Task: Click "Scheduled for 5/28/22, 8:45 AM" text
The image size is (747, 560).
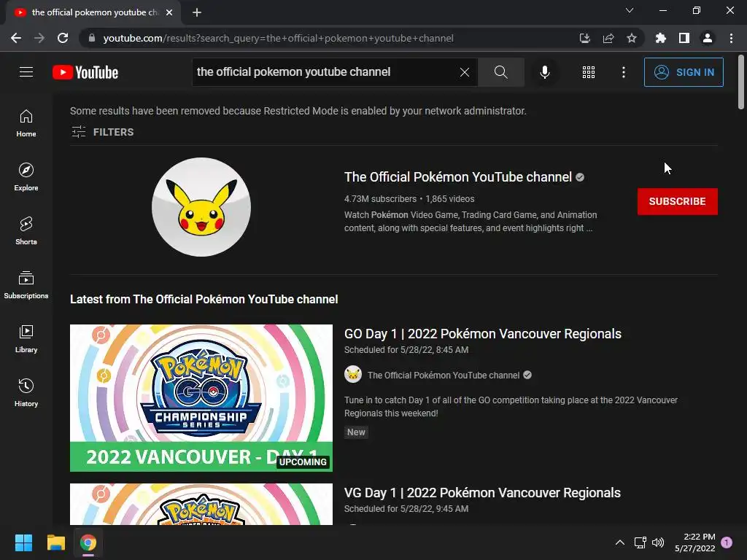Action: click(x=406, y=350)
